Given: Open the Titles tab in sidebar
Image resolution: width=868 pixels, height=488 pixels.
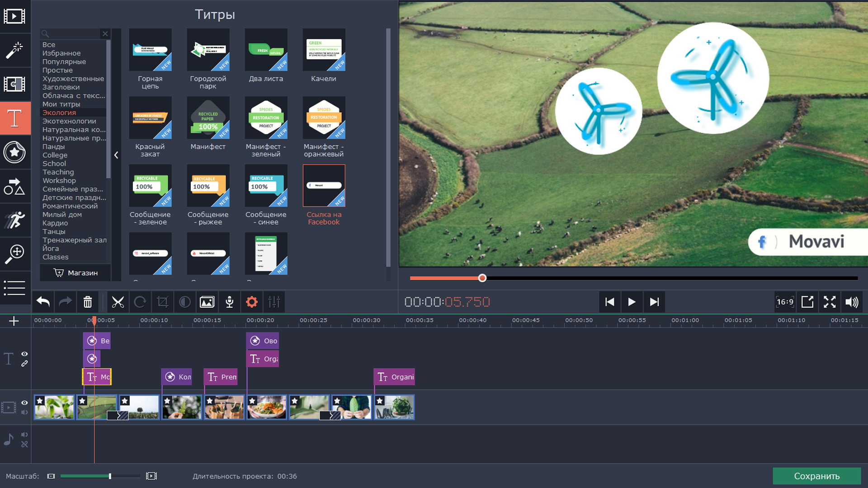Looking at the screenshot, I should [14, 118].
